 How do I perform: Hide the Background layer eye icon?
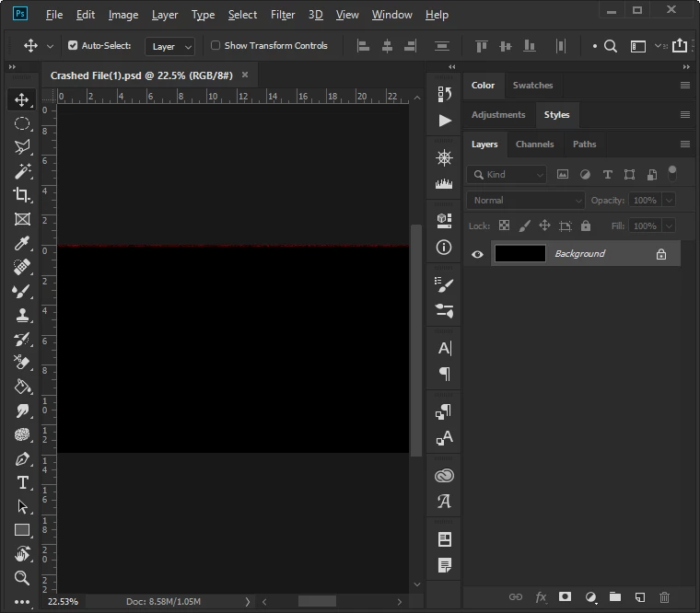click(x=477, y=254)
